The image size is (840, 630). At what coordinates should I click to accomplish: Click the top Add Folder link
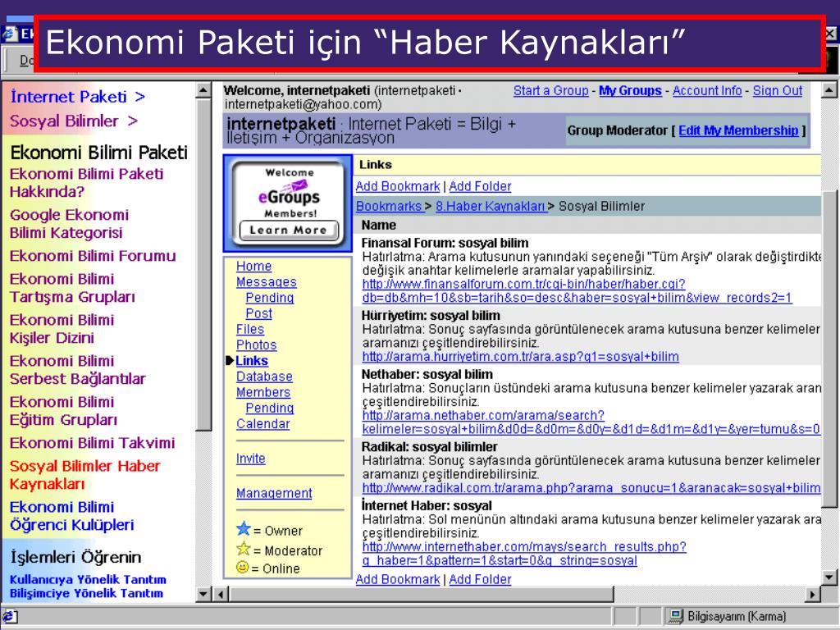480,186
